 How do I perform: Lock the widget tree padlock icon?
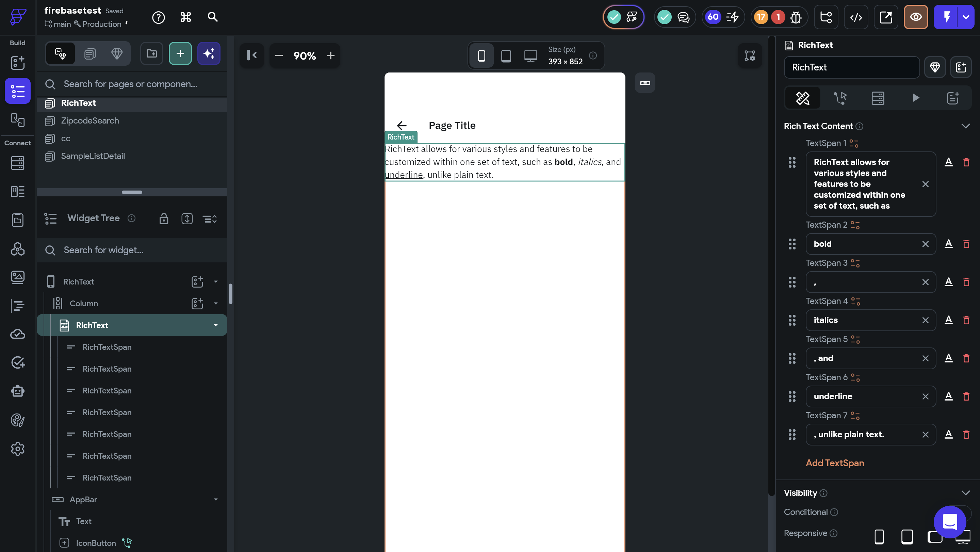(164, 218)
